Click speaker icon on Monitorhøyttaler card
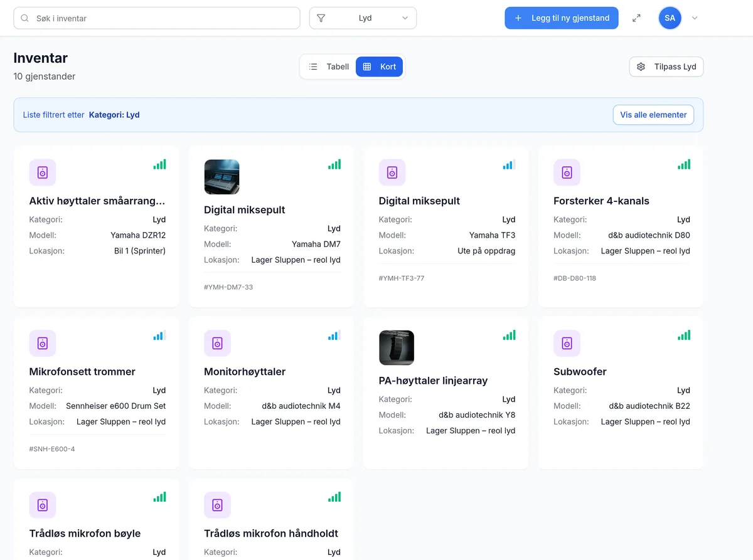This screenshot has width=753, height=560. point(217,343)
